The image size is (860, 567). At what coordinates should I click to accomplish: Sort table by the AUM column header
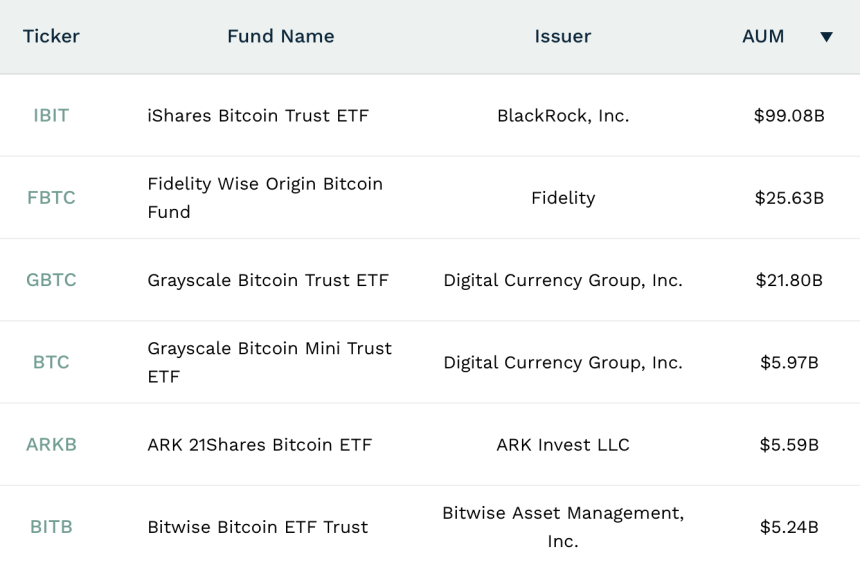click(x=763, y=37)
